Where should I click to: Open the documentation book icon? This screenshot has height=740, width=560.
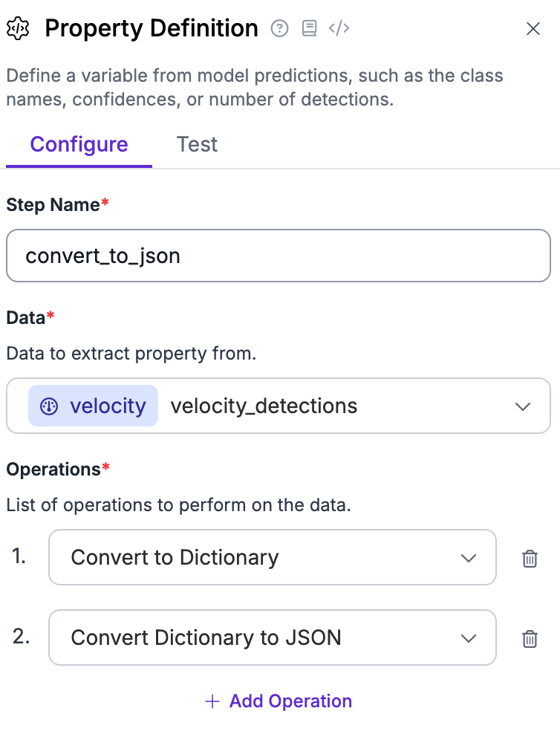(309, 28)
